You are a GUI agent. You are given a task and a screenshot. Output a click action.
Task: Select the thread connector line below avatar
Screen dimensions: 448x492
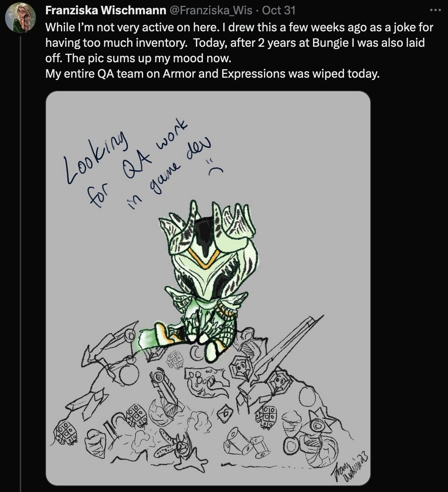20,263
